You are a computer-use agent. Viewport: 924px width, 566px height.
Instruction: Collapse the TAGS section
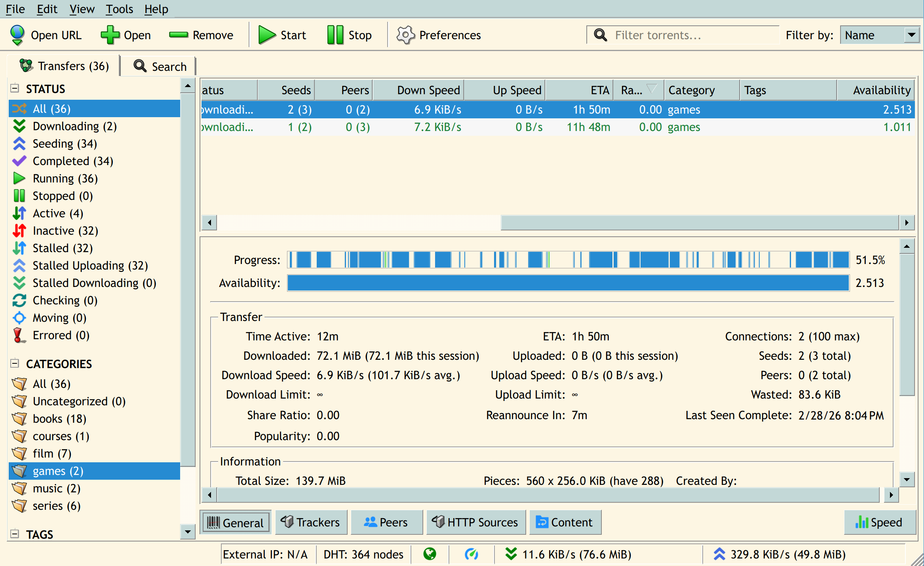[x=15, y=534]
